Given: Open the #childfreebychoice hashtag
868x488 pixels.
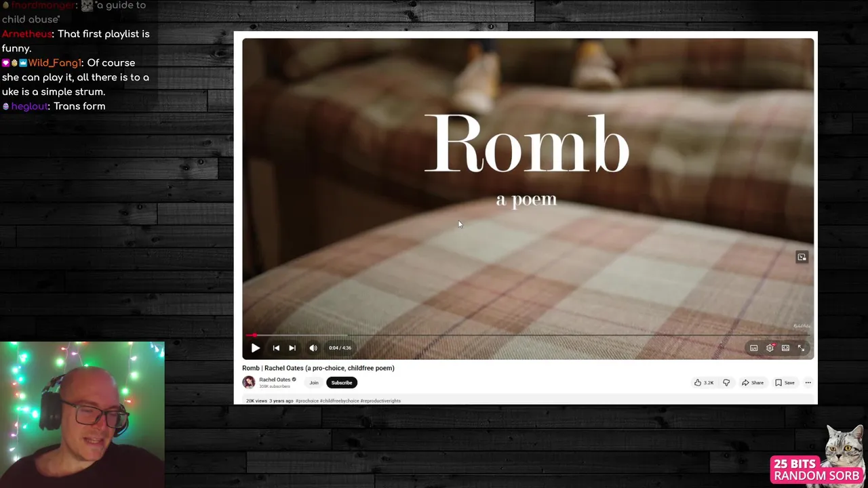Looking at the screenshot, I should pos(339,401).
